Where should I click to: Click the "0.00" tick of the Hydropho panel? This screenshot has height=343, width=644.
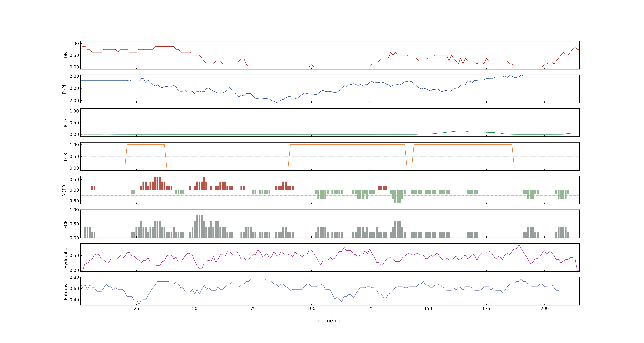pyautogui.click(x=74, y=270)
